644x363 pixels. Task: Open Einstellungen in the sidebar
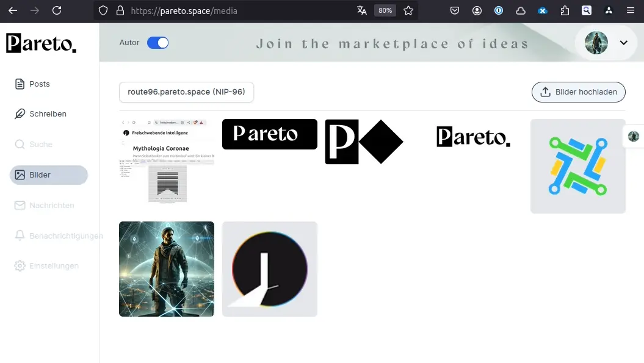pos(46,265)
